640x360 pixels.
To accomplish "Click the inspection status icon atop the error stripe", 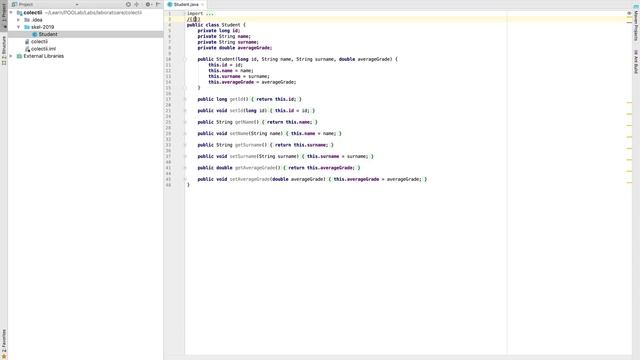I will point(629,13).
